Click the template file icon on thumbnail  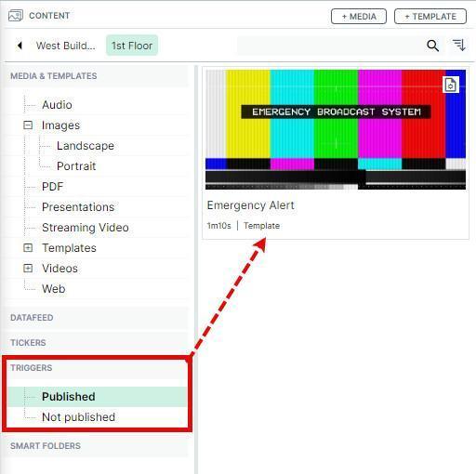click(450, 85)
